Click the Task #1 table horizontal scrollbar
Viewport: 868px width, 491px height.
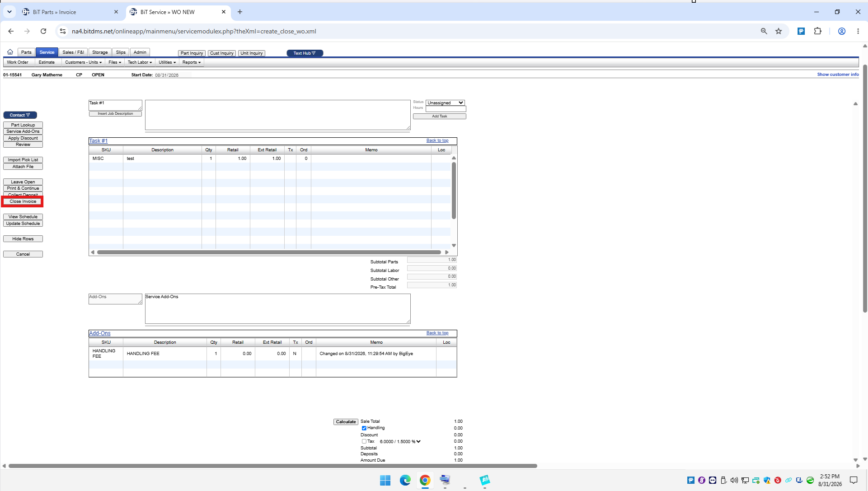coord(269,253)
